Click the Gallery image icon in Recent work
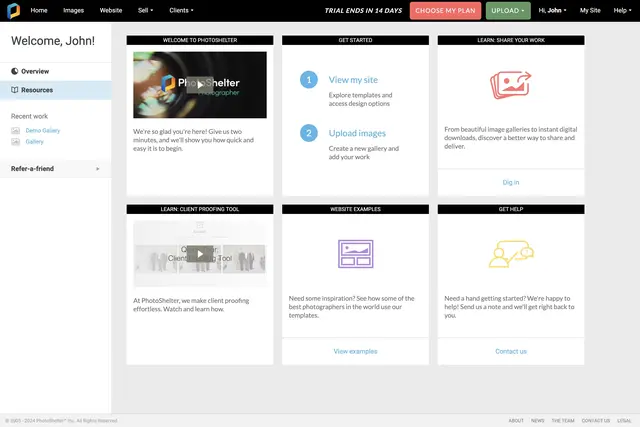640x427 pixels. 16,142
